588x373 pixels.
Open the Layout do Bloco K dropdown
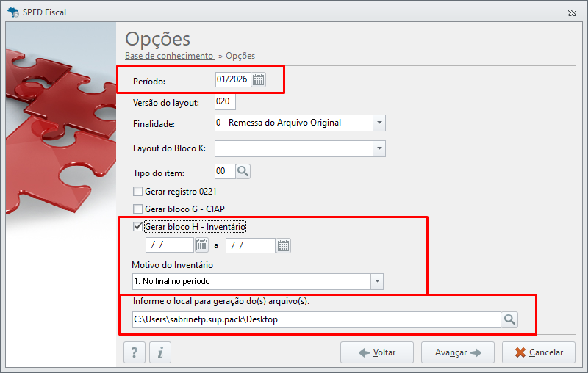pos(379,148)
